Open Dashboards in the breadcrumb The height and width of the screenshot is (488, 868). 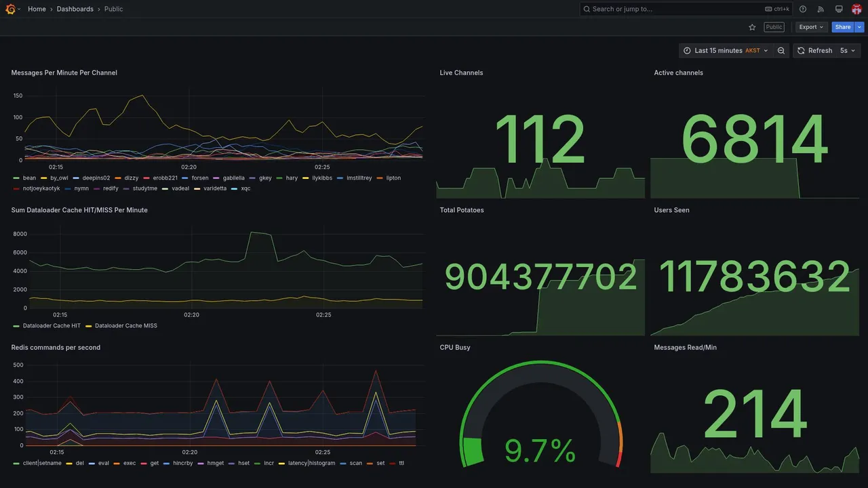(x=75, y=9)
